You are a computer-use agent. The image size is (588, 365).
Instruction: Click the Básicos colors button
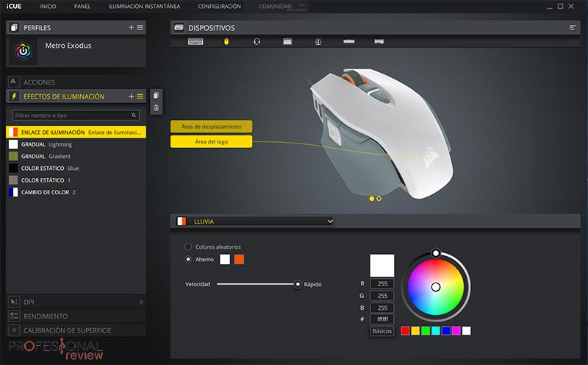point(381,331)
